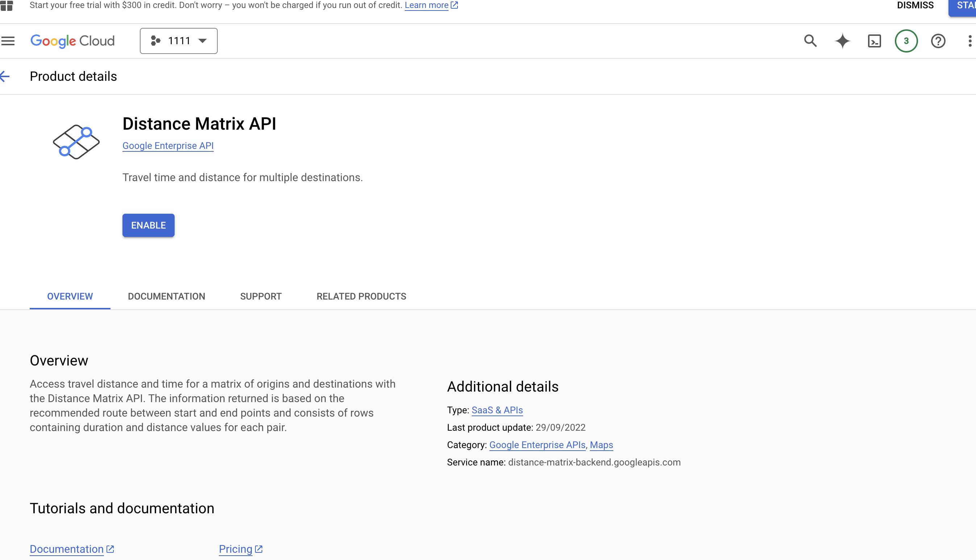Open the search magnifier icon
The image size is (976, 560).
click(x=810, y=41)
